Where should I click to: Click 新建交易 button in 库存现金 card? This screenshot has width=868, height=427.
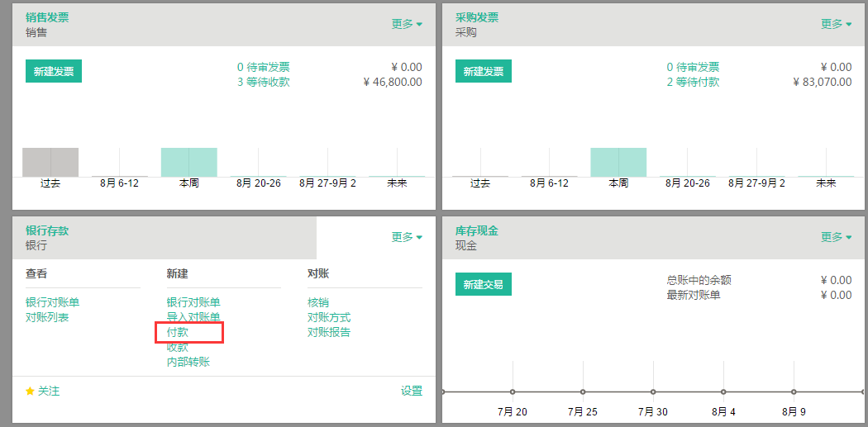484,284
